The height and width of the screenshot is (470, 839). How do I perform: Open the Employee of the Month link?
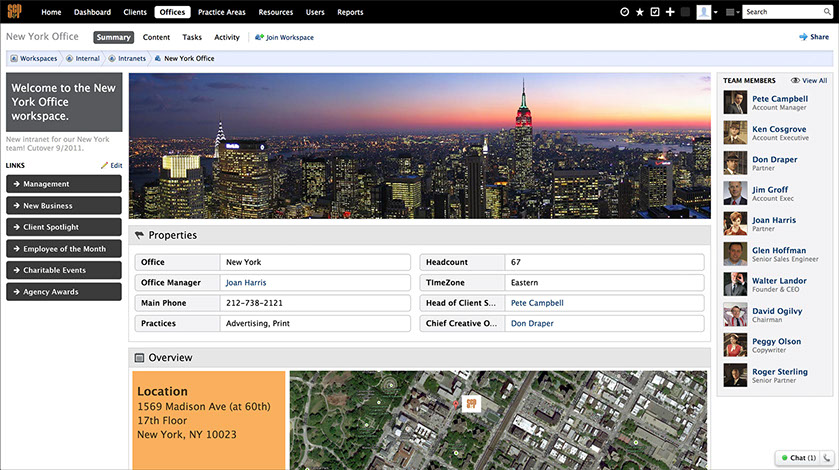pyautogui.click(x=64, y=249)
